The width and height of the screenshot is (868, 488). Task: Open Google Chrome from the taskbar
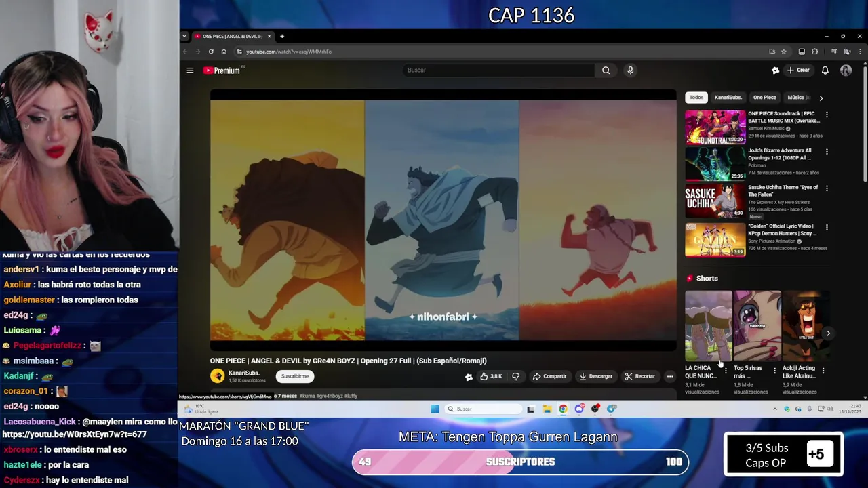[x=563, y=409]
